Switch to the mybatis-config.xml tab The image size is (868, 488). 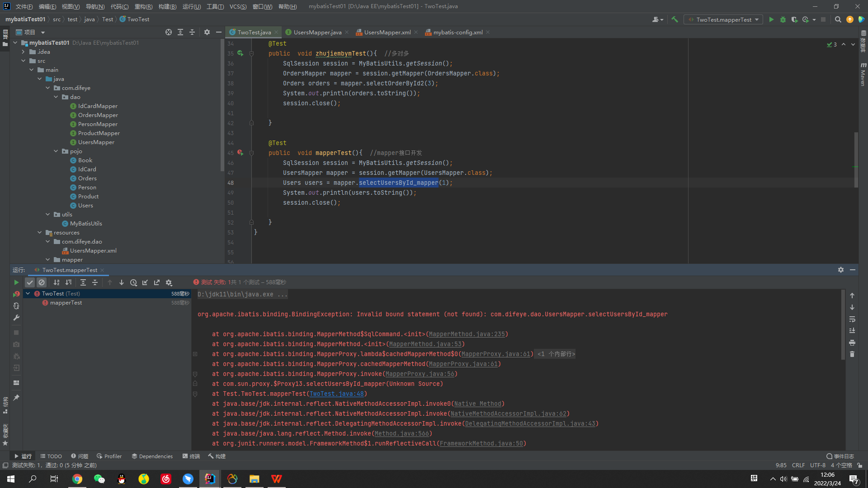pos(457,32)
